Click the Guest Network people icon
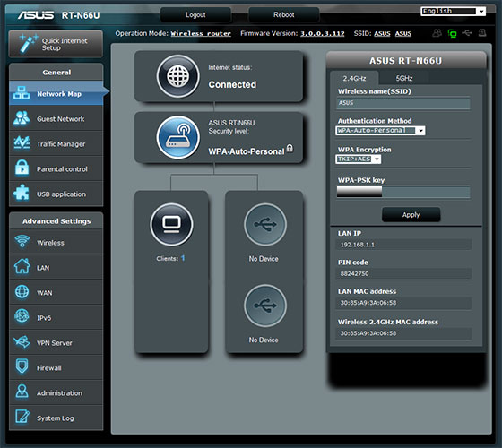Screen dimensions: 502x448 tap(22, 118)
